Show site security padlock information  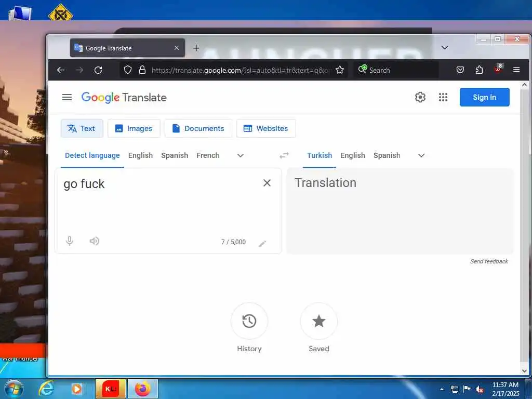click(x=142, y=70)
